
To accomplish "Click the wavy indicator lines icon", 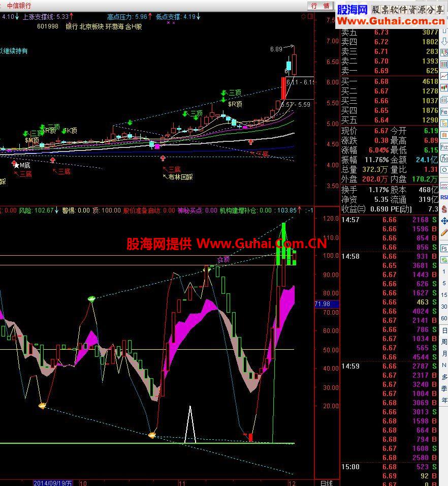I will click(x=444, y=186).
